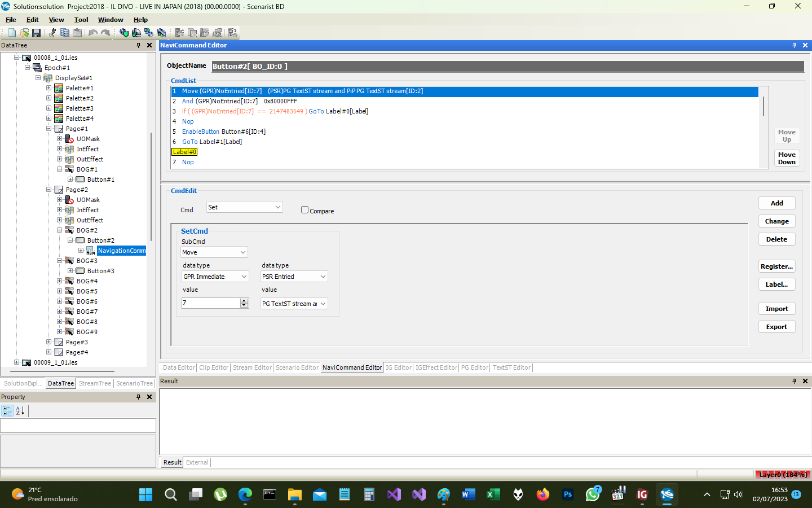Screen dimensions: 812x508
Task: Expand Palette#1 tree node
Action: 48,88
